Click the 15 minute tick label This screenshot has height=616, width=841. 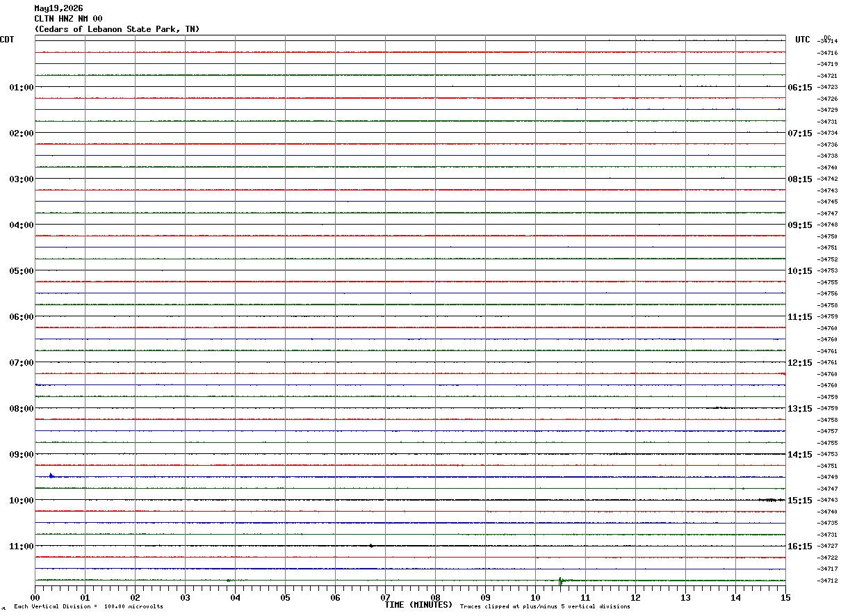click(x=785, y=597)
